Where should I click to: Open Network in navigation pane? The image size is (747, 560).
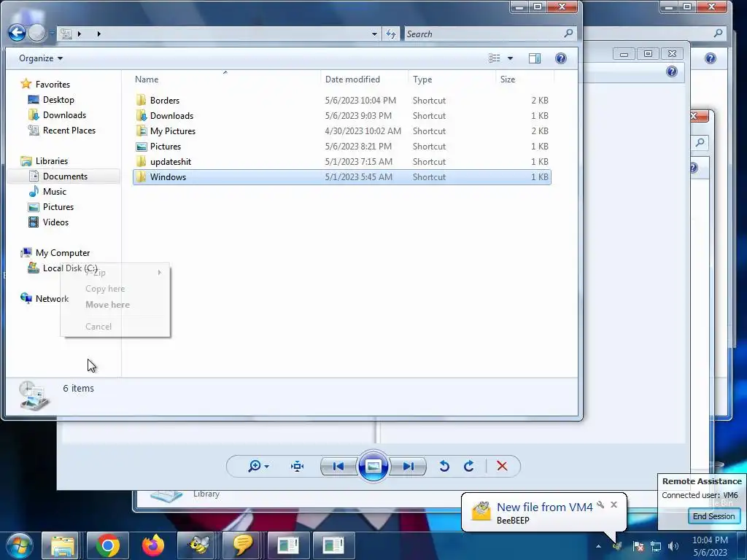44,298
